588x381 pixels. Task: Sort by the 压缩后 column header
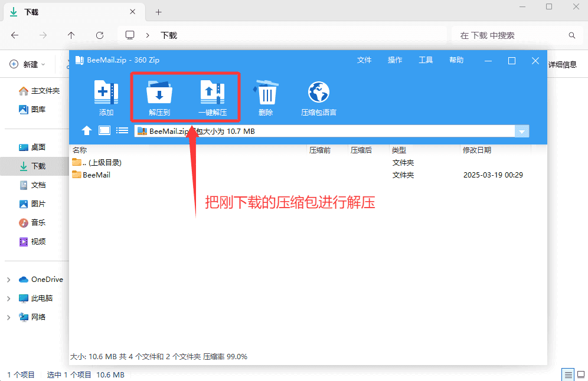pos(361,150)
